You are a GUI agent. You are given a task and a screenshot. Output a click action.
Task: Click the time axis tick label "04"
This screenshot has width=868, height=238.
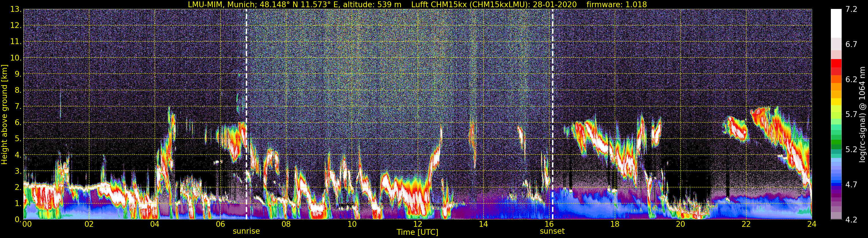155,224
